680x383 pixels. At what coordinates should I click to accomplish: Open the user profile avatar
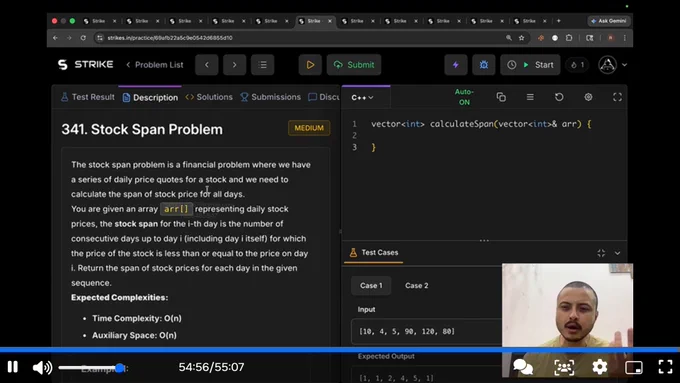click(608, 65)
